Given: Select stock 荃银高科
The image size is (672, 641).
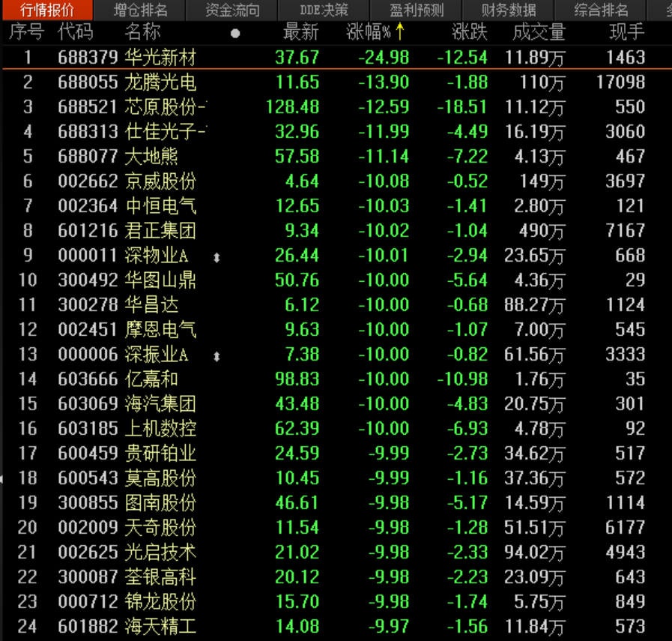Looking at the screenshot, I should coord(160,577).
